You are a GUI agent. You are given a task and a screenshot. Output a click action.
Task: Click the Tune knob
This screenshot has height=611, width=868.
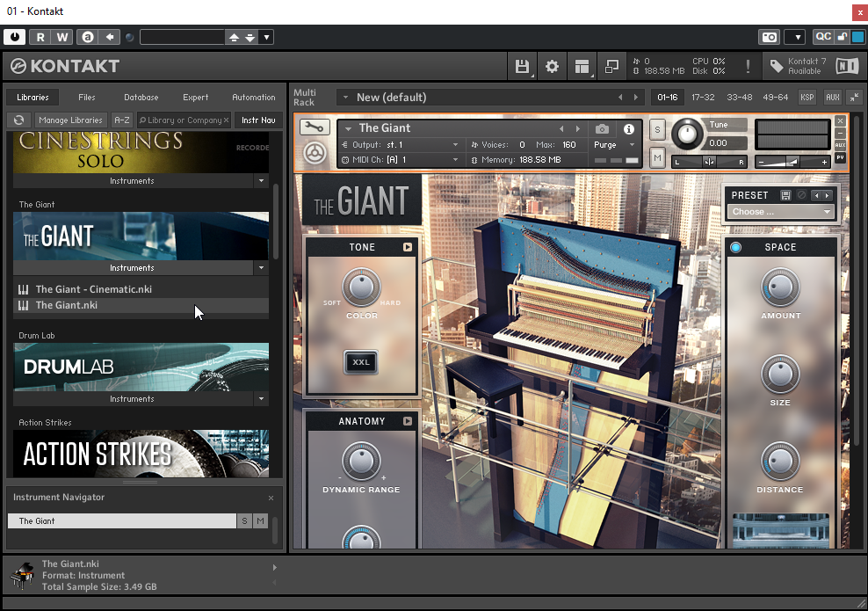(686, 134)
